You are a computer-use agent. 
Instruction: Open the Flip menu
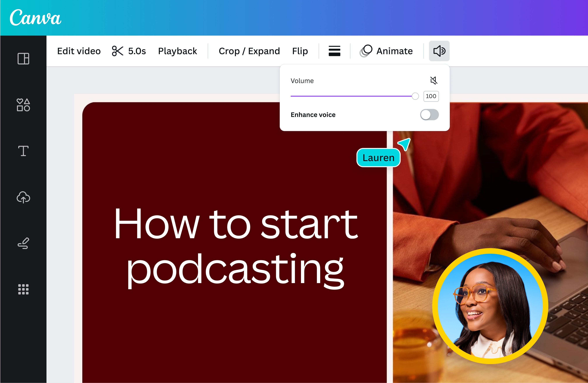[x=300, y=51]
